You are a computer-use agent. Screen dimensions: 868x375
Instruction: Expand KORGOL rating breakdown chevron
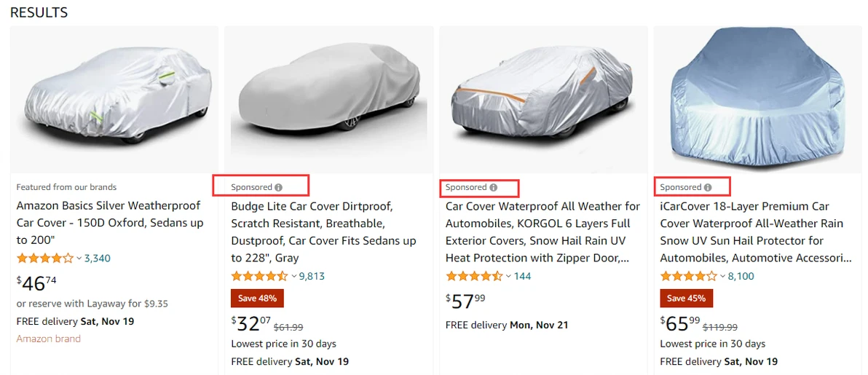click(x=508, y=277)
